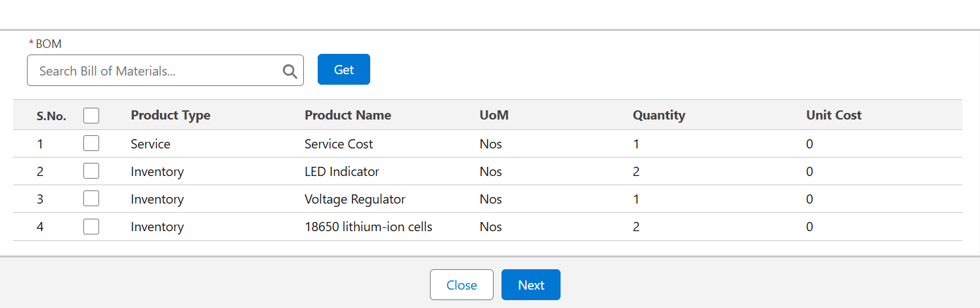Click the 18650 lithium-ion cells name cell

pyautogui.click(x=368, y=227)
